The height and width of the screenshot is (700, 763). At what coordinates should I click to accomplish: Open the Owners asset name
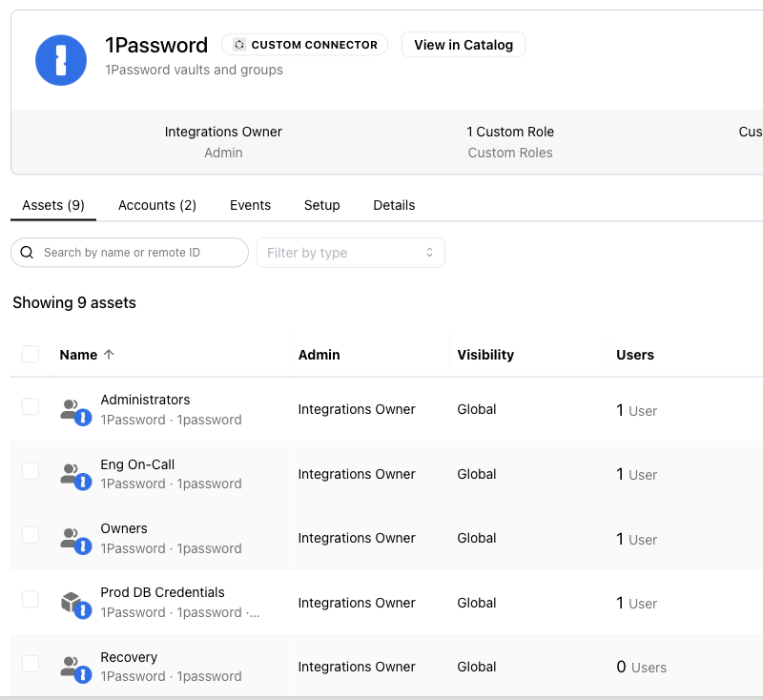coord(124,528)
